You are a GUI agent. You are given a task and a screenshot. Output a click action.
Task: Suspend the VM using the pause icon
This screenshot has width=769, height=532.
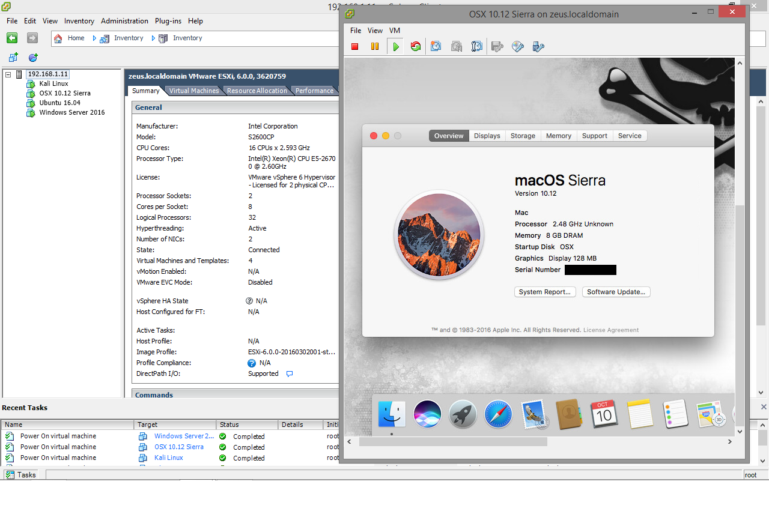(375, 46)
